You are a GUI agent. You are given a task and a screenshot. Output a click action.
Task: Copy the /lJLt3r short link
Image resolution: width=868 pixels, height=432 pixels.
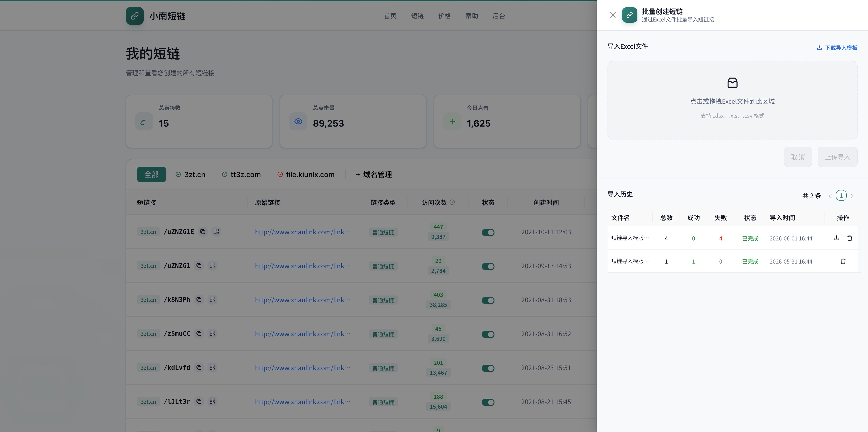click(x=199, y=401)
